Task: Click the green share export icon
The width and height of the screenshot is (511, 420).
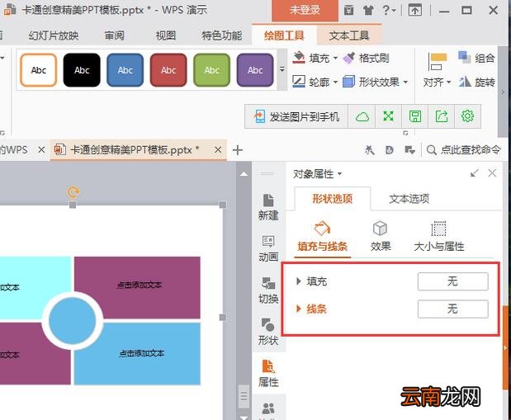Action: click(x=442, y=116)
